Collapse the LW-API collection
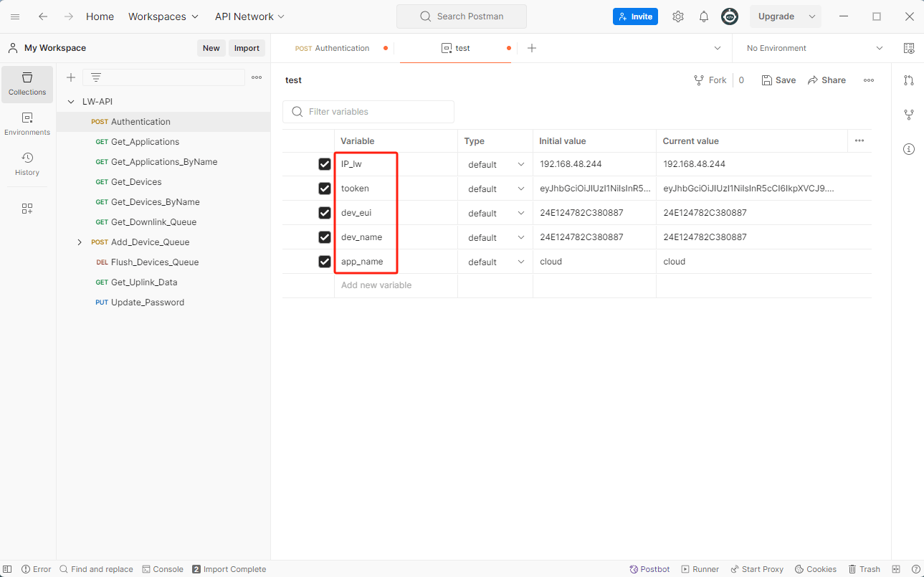 pos(71,102)
